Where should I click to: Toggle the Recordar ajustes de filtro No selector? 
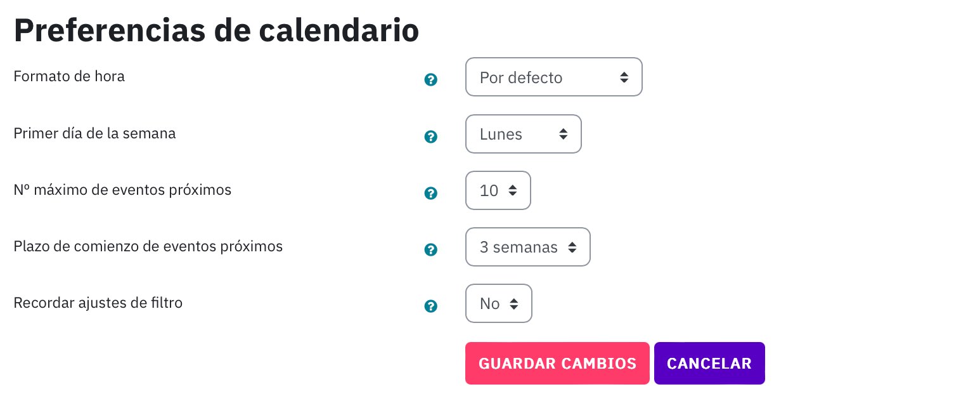[x=499, y=303]
